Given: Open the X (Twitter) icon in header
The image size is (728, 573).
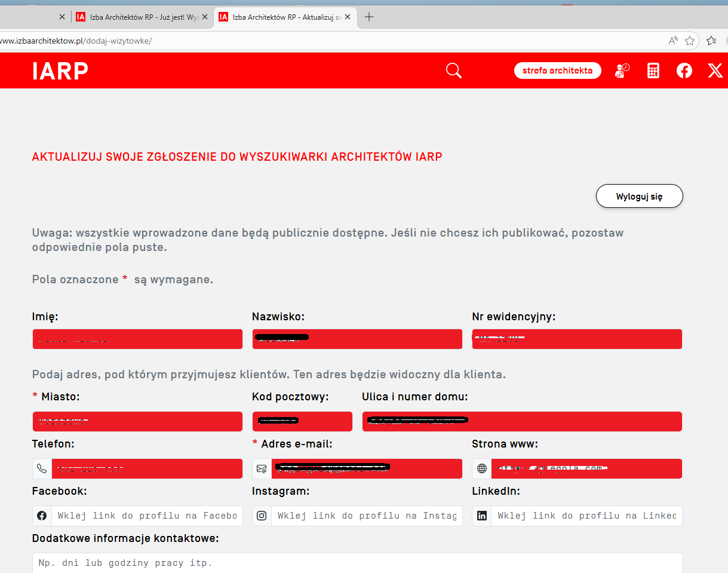Looking at the screenshot, I should point(715,71).
